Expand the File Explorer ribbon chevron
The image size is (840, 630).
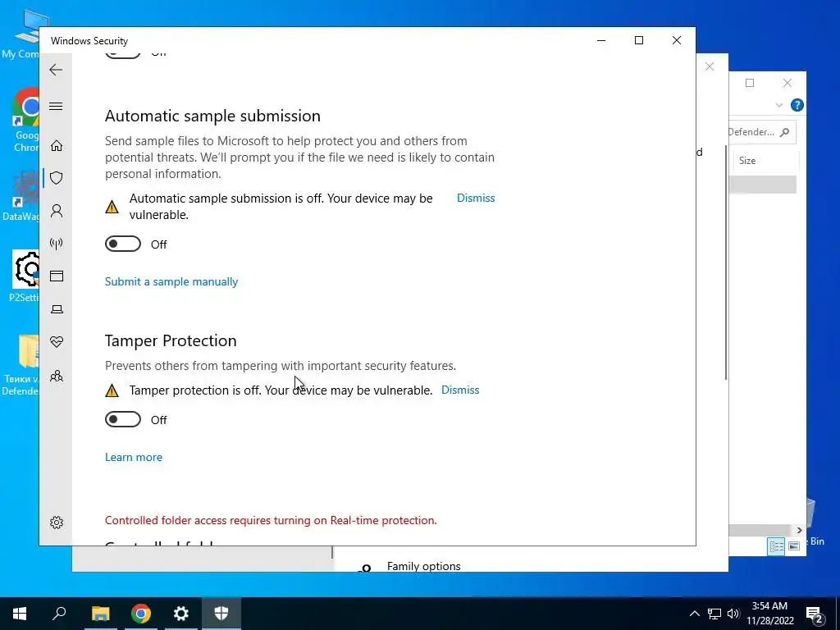pos(779,106)
